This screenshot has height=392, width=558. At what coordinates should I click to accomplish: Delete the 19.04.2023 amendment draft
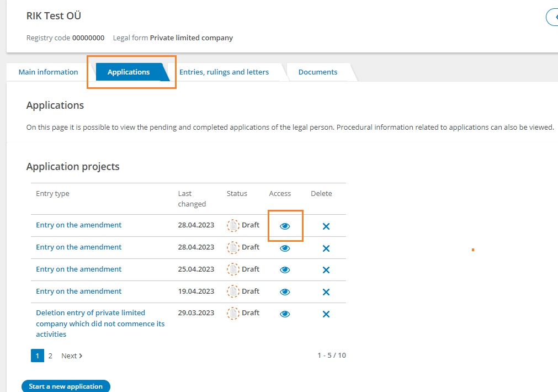click(x=326, y=292)
